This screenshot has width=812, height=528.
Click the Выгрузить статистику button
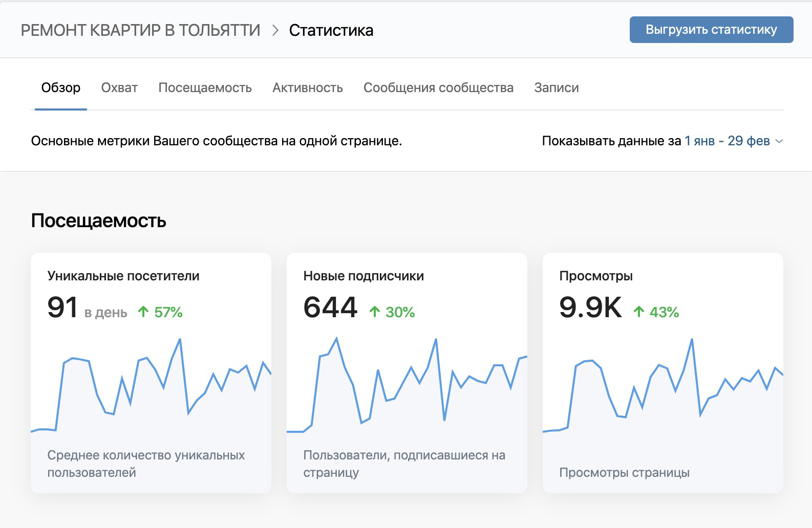pyautogui.click(x=711, y=30)
